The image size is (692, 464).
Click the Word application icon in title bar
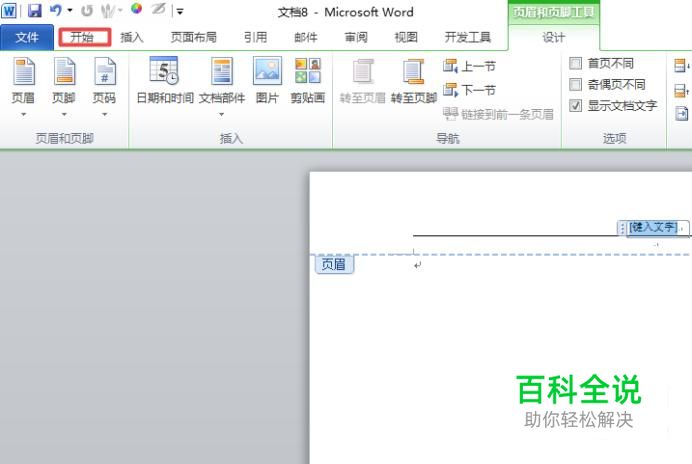click(9, 11)
